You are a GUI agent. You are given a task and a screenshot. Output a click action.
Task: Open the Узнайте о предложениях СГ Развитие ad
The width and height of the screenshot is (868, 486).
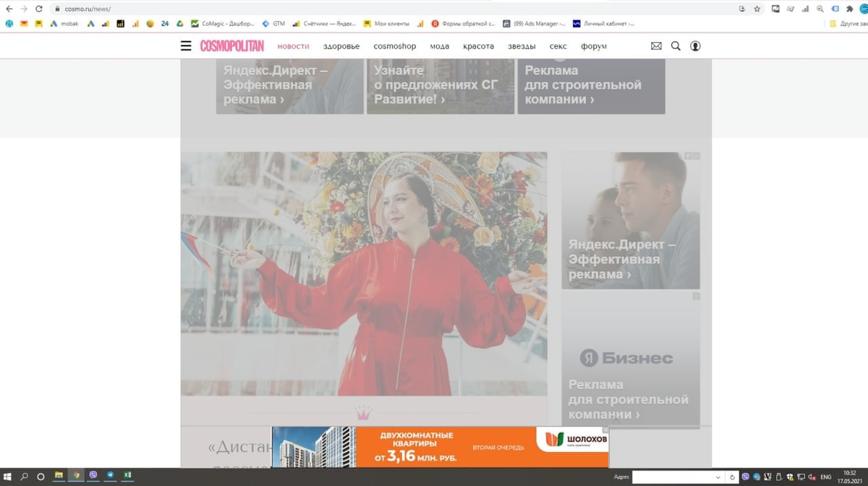pos(441,86)
